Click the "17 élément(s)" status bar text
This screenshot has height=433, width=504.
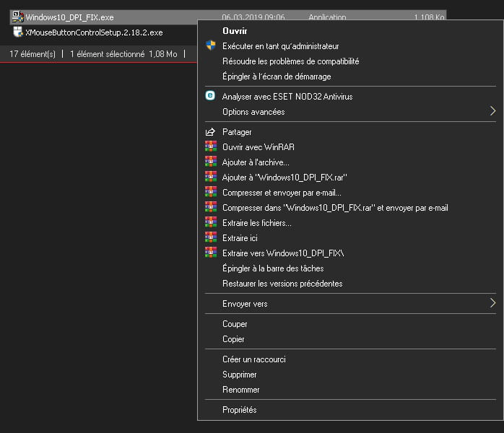point(32,54)
